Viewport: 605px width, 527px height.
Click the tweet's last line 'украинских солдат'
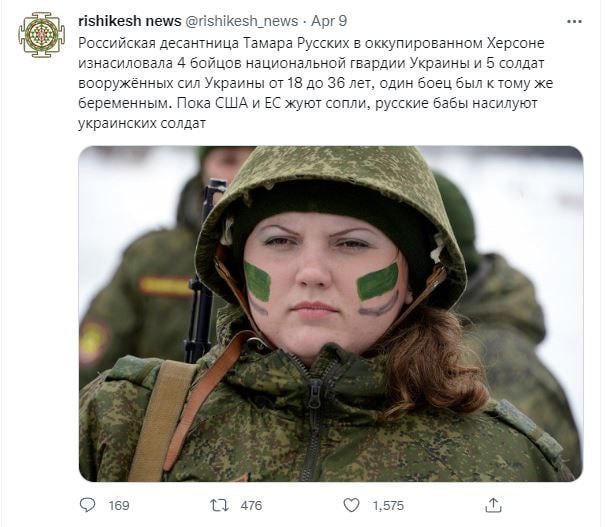tap(142, 123)
